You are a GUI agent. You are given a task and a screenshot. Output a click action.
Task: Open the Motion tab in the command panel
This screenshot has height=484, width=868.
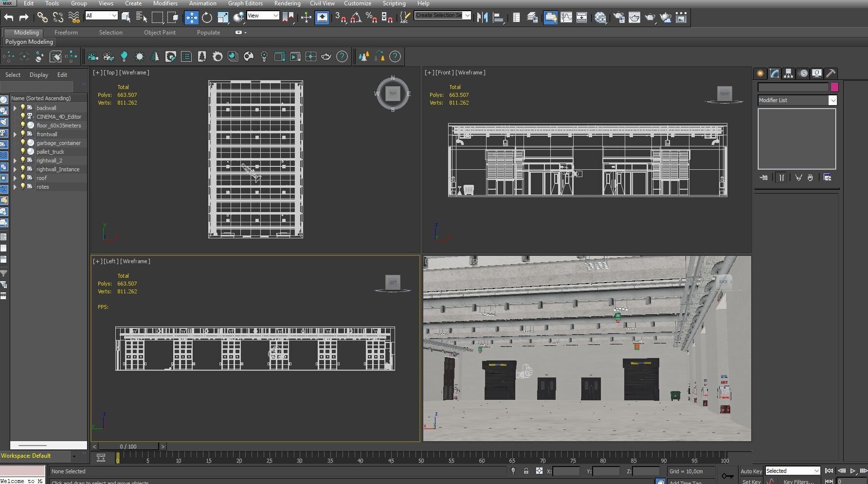pos(803,73)
